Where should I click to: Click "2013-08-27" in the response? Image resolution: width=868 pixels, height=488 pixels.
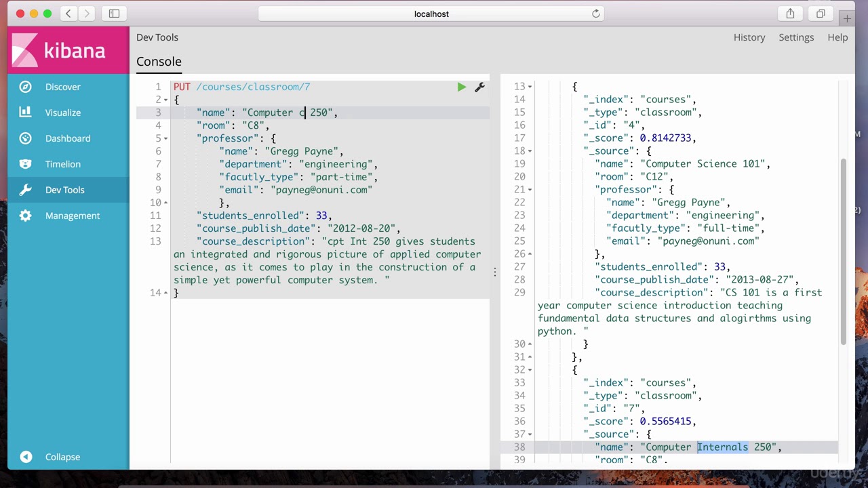pos(759,280)
